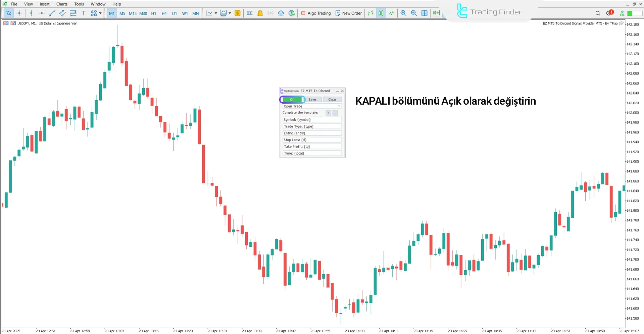Select the equidistant channel tool

point(62,13)
